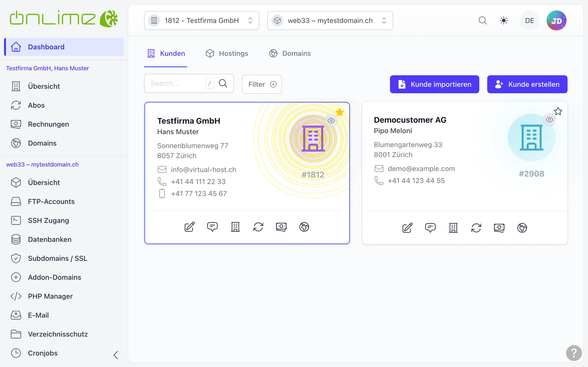This screenshot has width=588, height=367.
Task: Open global search magnifier in header
Action: click(483, 20)
